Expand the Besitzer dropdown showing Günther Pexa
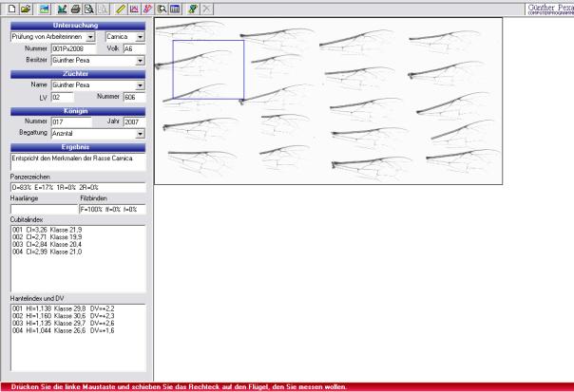The height and width of the screenshot is (392, 574). tap(140, 60)
